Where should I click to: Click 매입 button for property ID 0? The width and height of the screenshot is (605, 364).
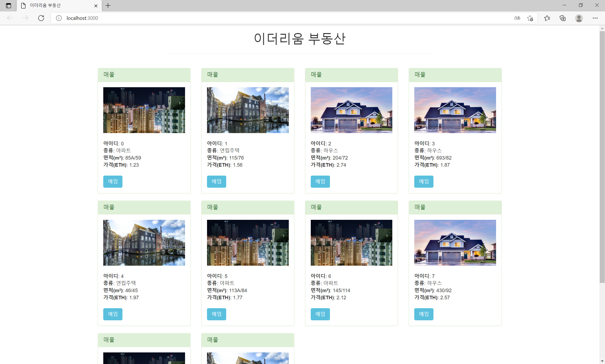click(x=112, y=182)
